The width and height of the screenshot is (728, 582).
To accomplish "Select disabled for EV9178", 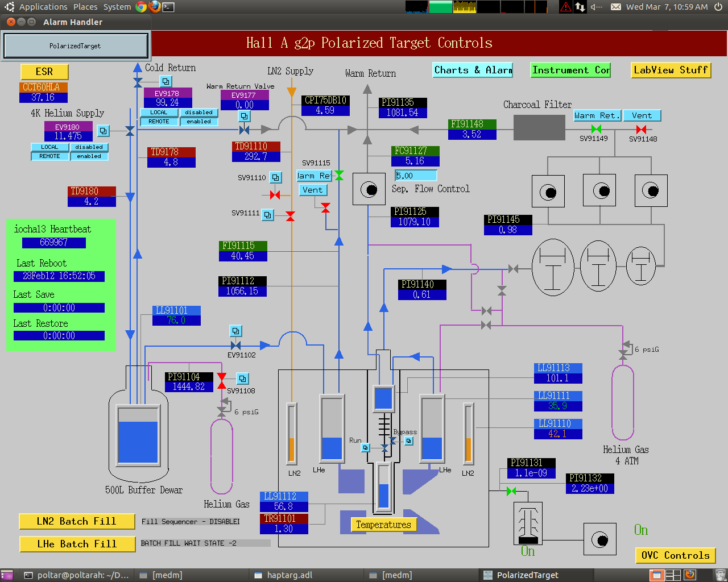I will click(199, 113).
